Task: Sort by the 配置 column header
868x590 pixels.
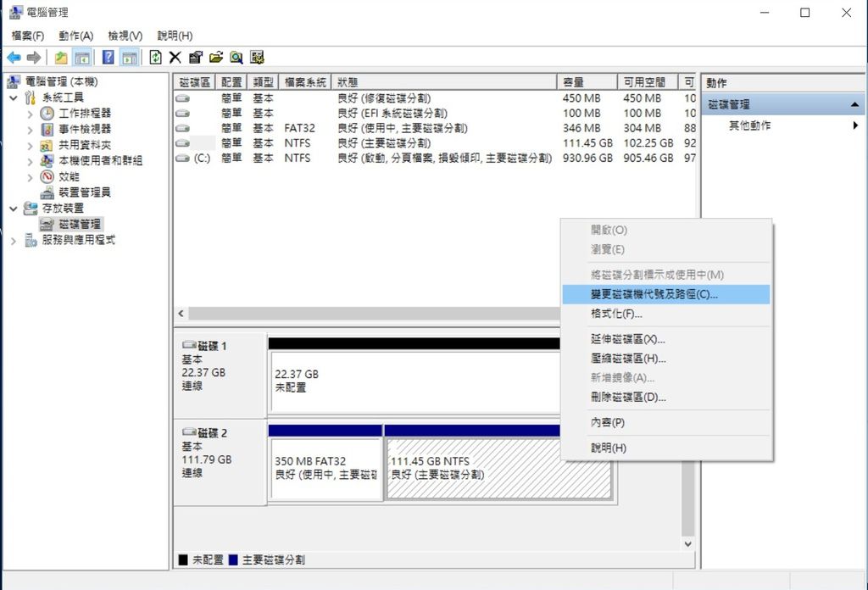Action: 231,82
